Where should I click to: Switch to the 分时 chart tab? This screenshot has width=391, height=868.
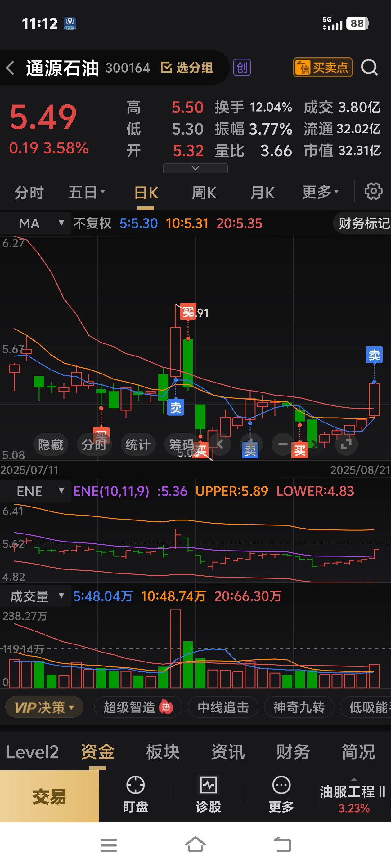click(x=29, y=193)
